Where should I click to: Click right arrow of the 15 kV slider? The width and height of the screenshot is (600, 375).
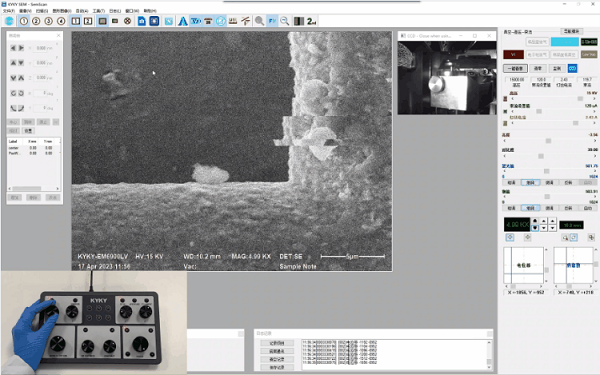(594, 99)
